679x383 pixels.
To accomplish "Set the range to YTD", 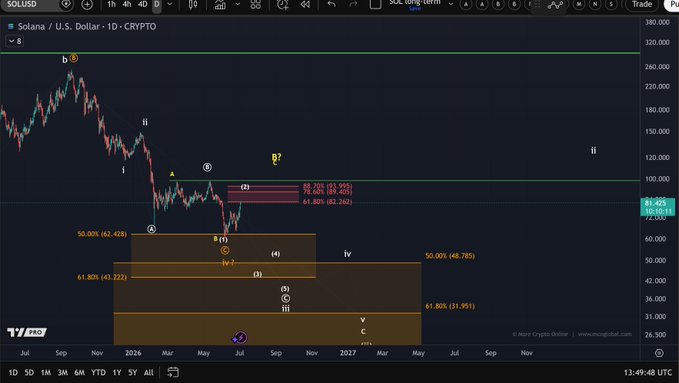I will (98, 373).
